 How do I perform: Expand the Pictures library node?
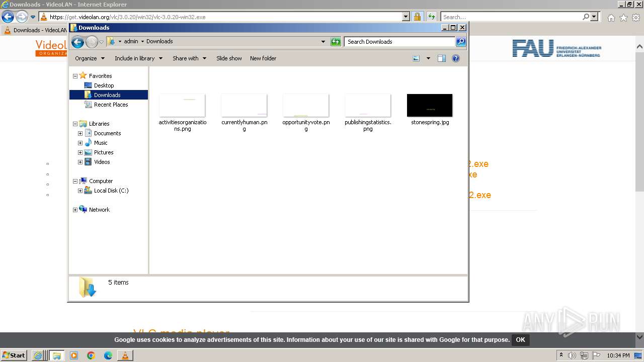[80, 152]
